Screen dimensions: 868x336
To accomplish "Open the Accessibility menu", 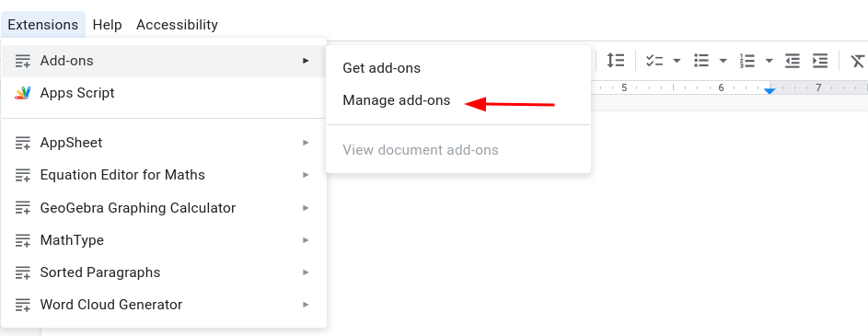I will (x=177, y=25).
